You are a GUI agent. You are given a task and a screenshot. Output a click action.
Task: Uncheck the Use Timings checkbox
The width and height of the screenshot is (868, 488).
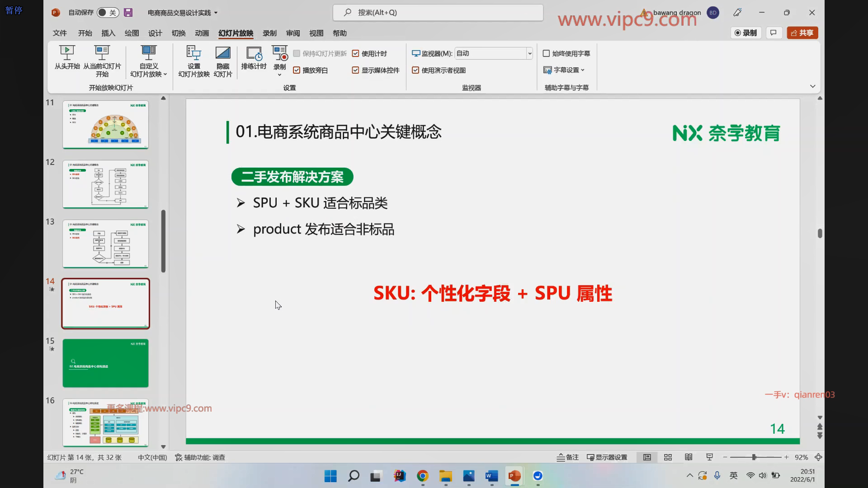tap(355, 53)
